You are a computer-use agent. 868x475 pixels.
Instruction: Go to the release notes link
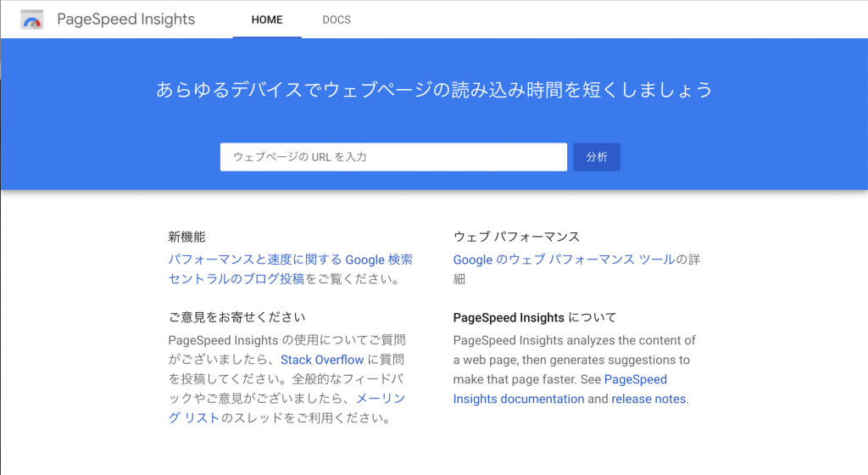pyautogui.click(x=648, y=399)
